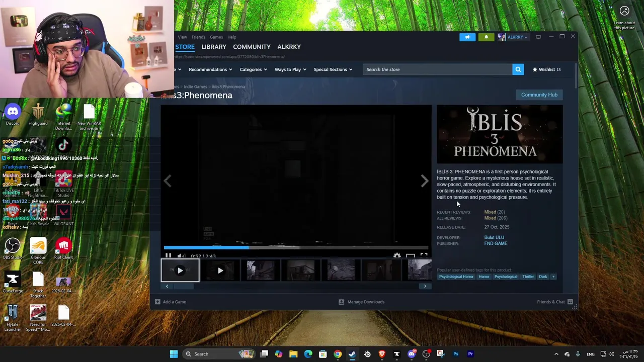This screenshot has height=362, width=644.
Task: Expand the Ways to Play dropdown
Action: [x=290, y=69]
